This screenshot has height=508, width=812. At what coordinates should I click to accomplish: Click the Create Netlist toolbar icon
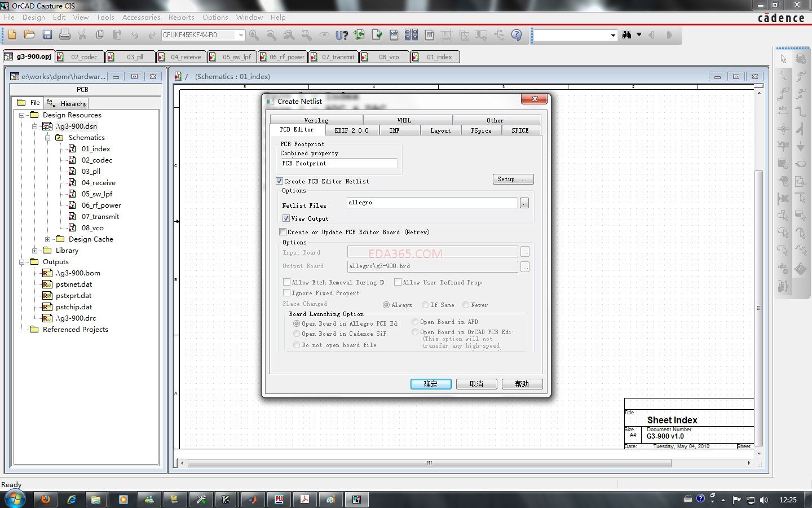[x=394, y=35]
